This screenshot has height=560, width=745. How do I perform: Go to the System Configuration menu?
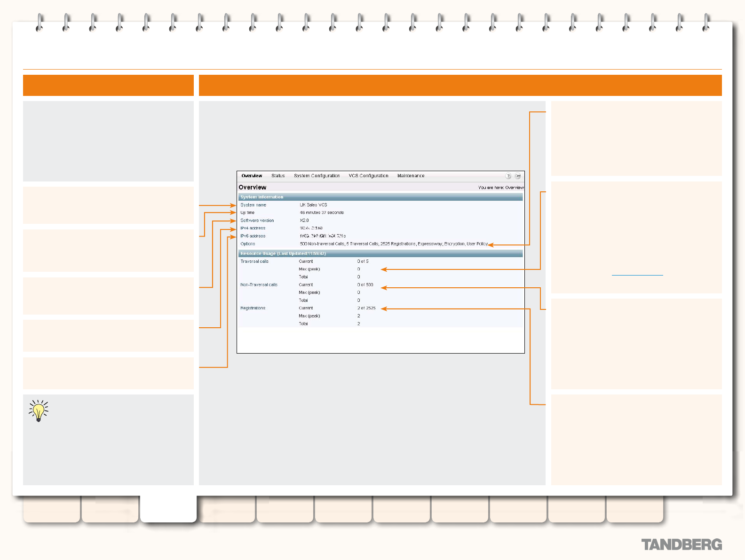click(x=317, y=176)
